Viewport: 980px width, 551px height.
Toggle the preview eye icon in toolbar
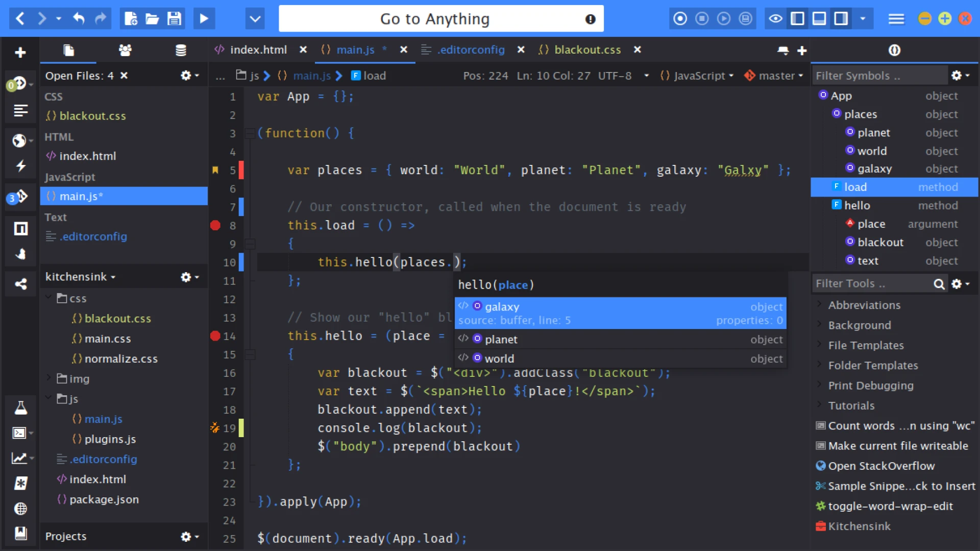tap(775, 18)
